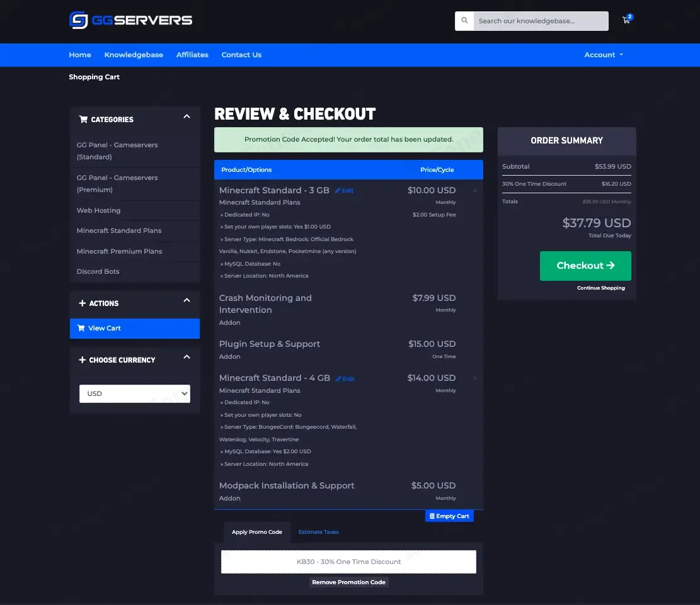Focus the knowledgebase search field

[x=541, y=21]
